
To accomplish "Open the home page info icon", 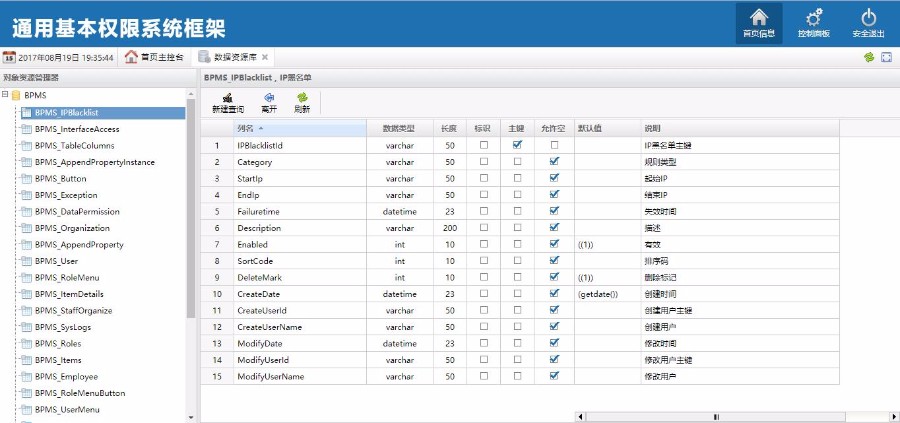I will click(x=758, y=18).
